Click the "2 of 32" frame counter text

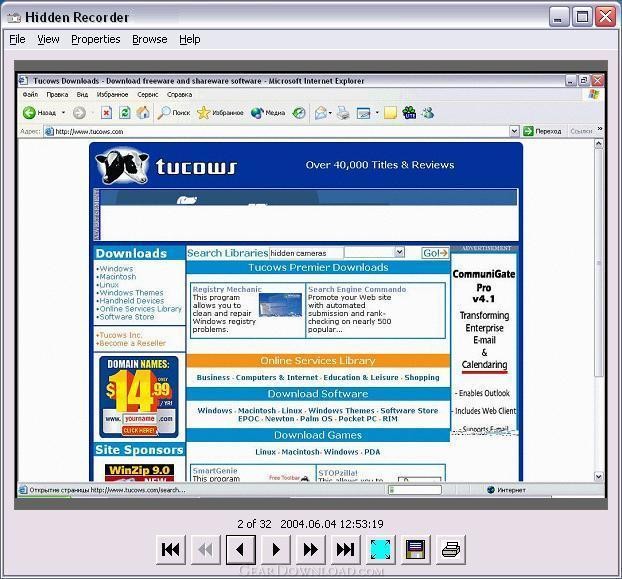point(254,524)
